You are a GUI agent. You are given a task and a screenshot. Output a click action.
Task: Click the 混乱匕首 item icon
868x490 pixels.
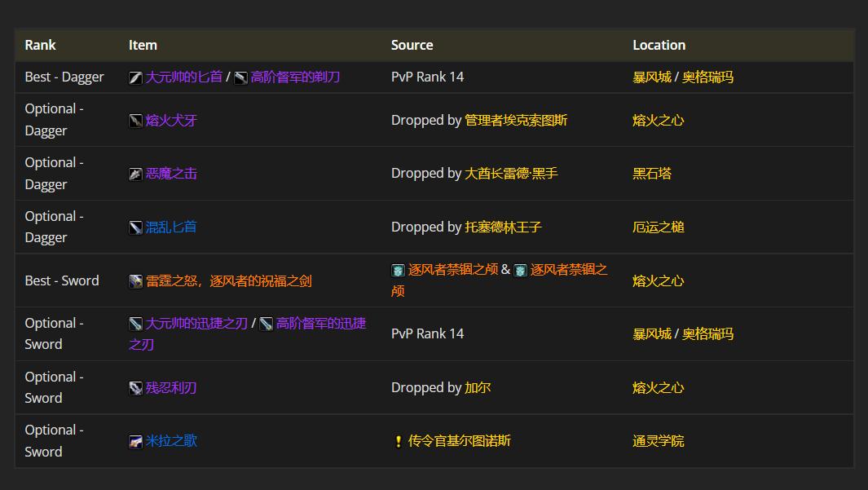135,227
